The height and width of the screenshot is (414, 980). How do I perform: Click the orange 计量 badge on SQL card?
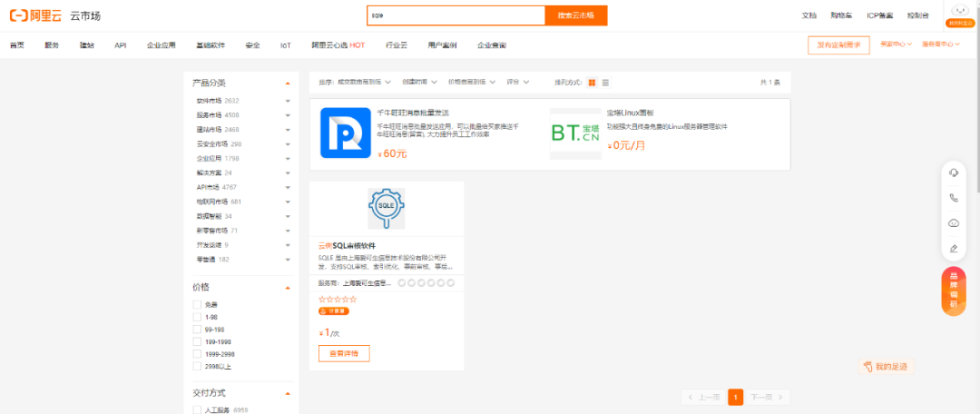point(334,310)
